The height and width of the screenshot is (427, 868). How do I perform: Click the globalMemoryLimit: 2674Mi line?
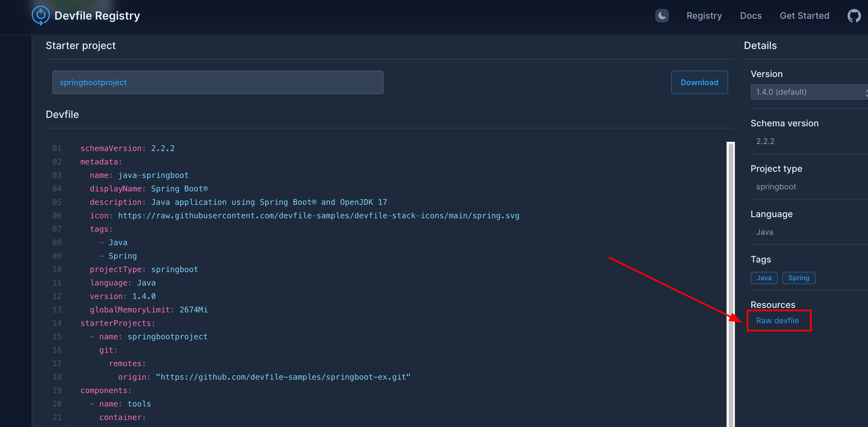148,310
